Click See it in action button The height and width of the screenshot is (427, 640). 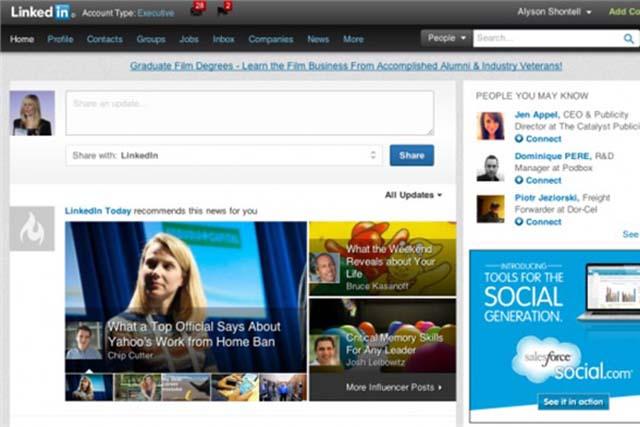tap(573, 402)
